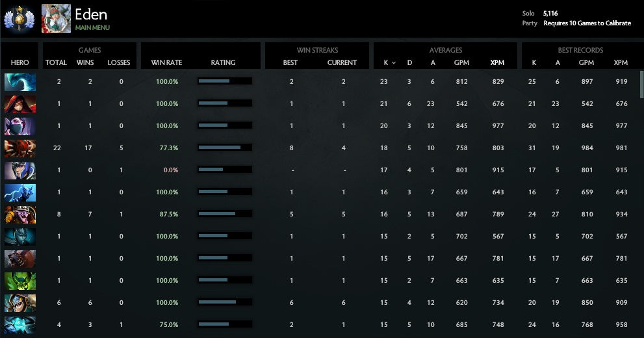
Task: Return to MAIN MENU via the green link
Action: 92,27
